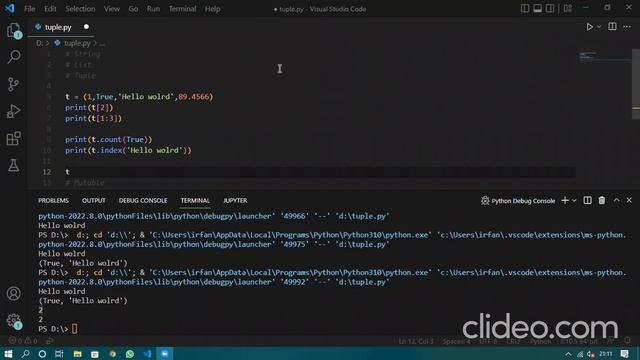This screenshot has height=360, width=640.
Task: Open the Source Control view
Action: click(x=13, y=84)
